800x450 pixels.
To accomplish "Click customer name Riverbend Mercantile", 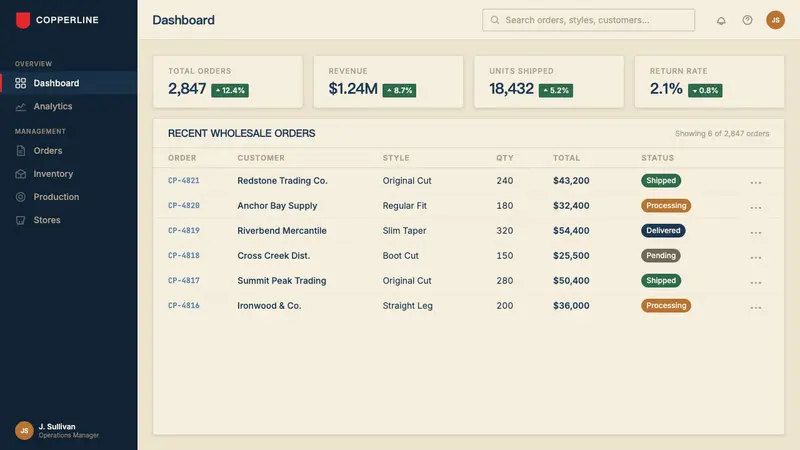I will (282, 231).
